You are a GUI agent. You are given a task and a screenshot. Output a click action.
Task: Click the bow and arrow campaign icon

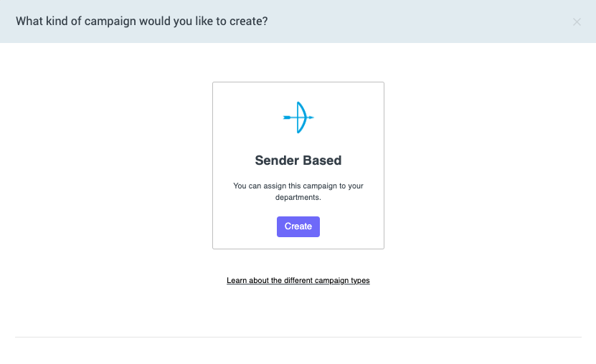coord(298,117)
